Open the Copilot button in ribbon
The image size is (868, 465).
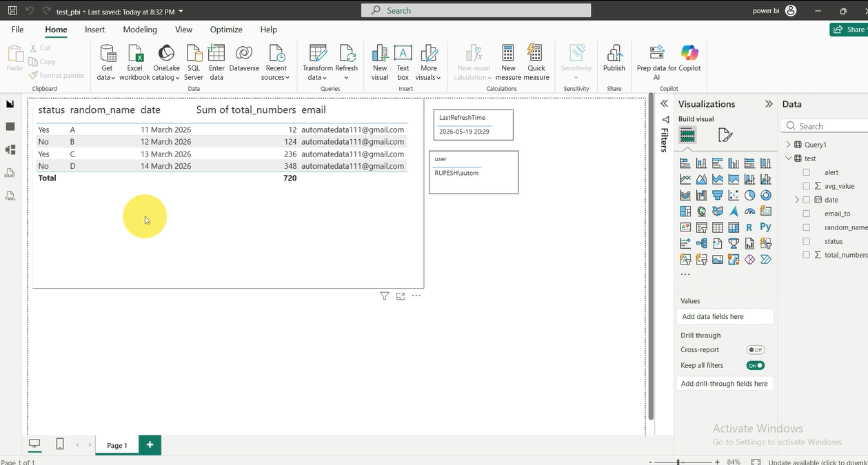click(689, 59)
